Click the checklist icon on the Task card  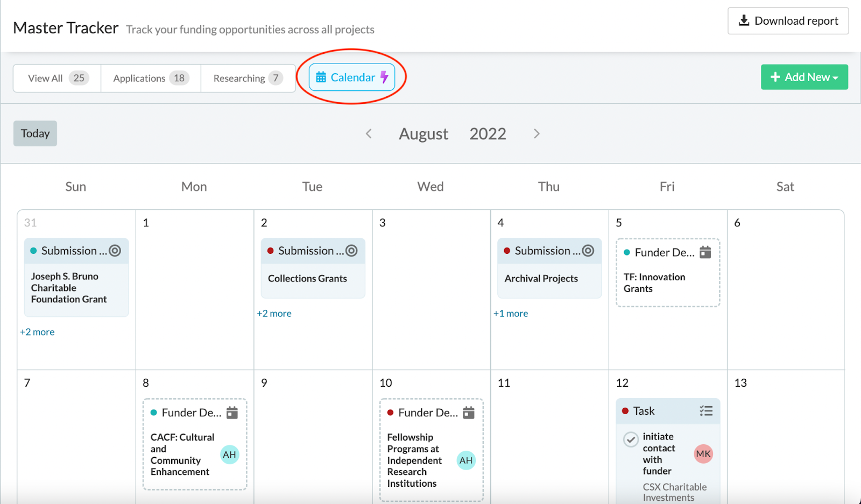(x=706, y=411)
